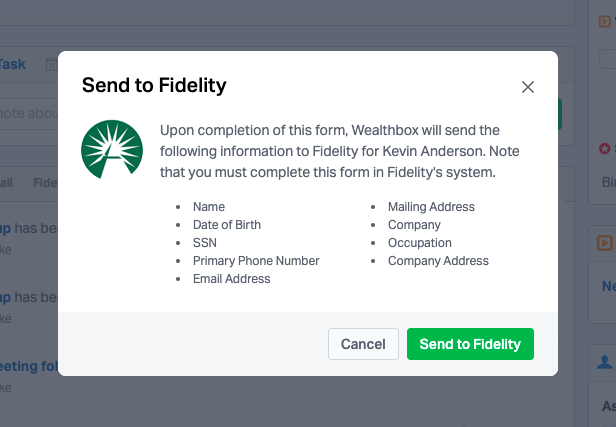Click the calendar icon beside the Task tab
Image resolution: width=616 pixels, height=427 pixels.
(x=51, y=64)
